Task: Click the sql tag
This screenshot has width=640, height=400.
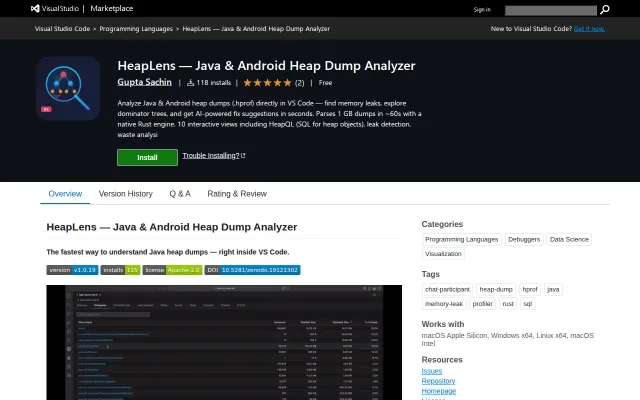Action: coord(528,304)
